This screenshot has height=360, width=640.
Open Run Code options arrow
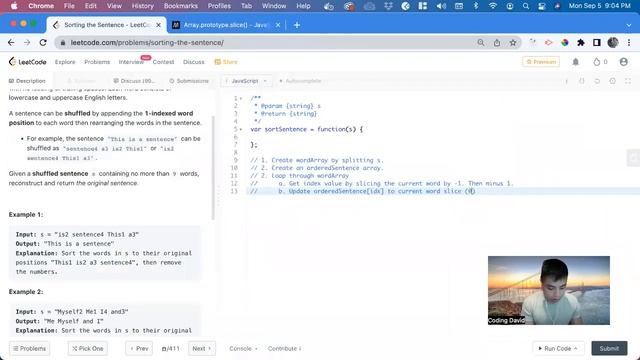click(x=576, y=349)
